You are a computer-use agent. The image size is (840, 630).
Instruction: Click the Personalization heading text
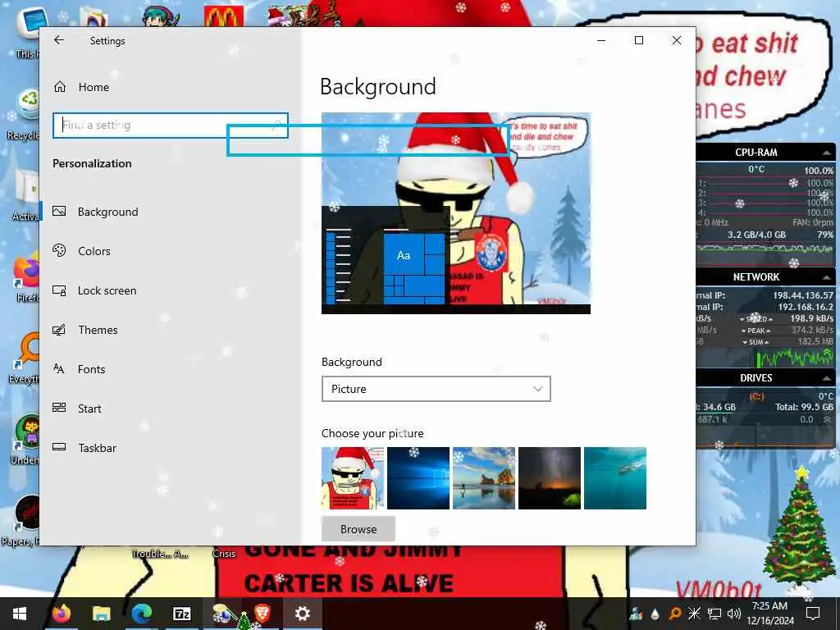(x=92, y=164)
